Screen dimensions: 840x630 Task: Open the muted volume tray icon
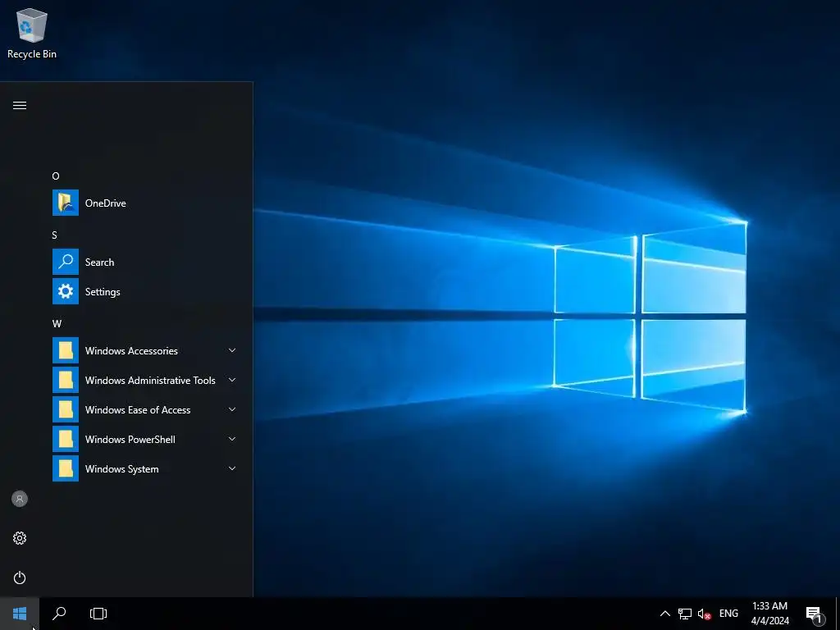(x=704, y=614)
